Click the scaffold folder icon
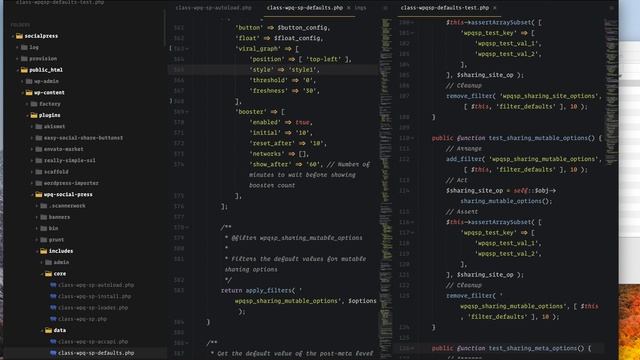This screenshot has width=640, height=360. tap(39, 172)
